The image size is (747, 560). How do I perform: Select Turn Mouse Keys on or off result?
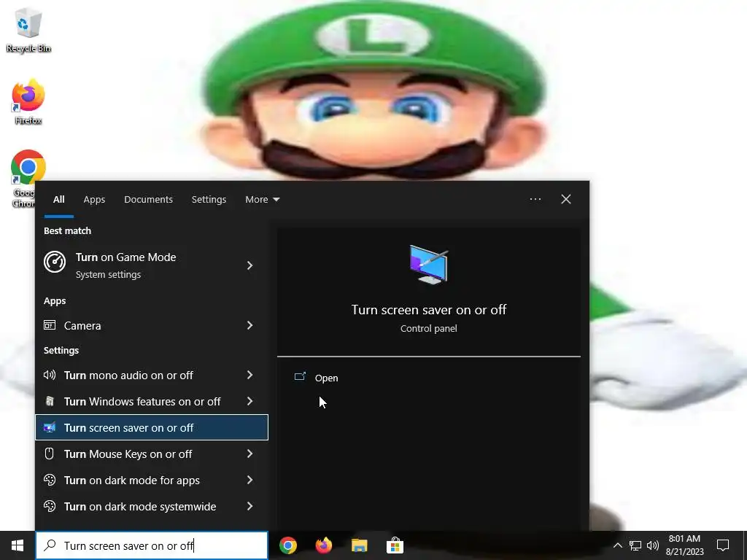click(x=152, y=454)
